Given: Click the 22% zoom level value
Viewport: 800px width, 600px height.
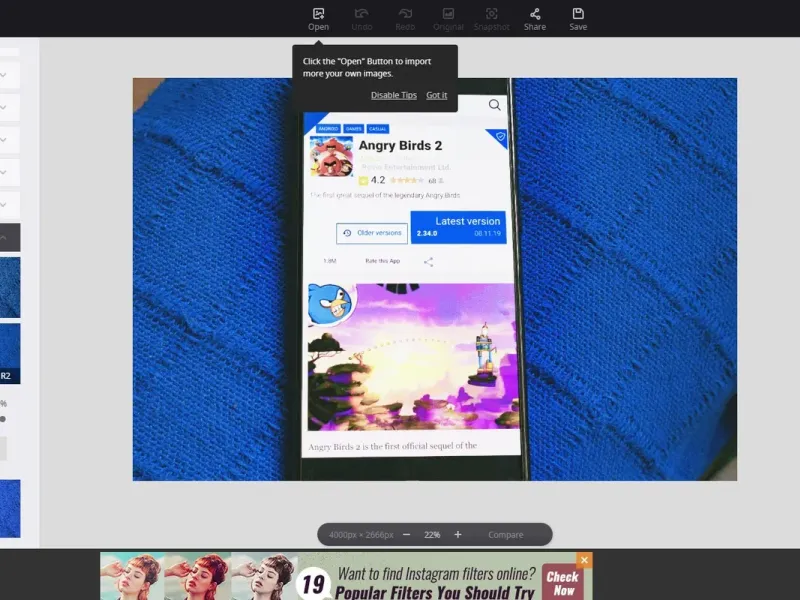Looking at the screenshot, I should coord(432,535).
